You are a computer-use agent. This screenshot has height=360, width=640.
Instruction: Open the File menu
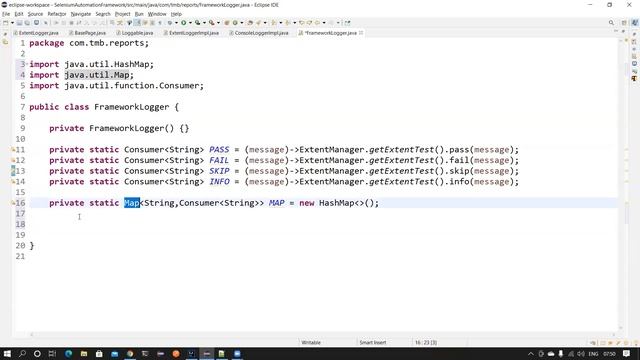[x=6, y=14]
